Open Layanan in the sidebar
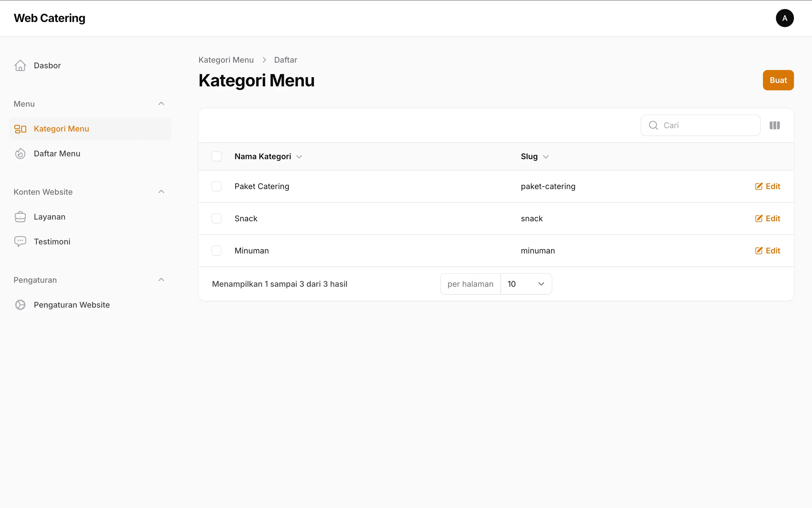Image resolution: width=812 pixels, height=508 pixels. [90, 217]
